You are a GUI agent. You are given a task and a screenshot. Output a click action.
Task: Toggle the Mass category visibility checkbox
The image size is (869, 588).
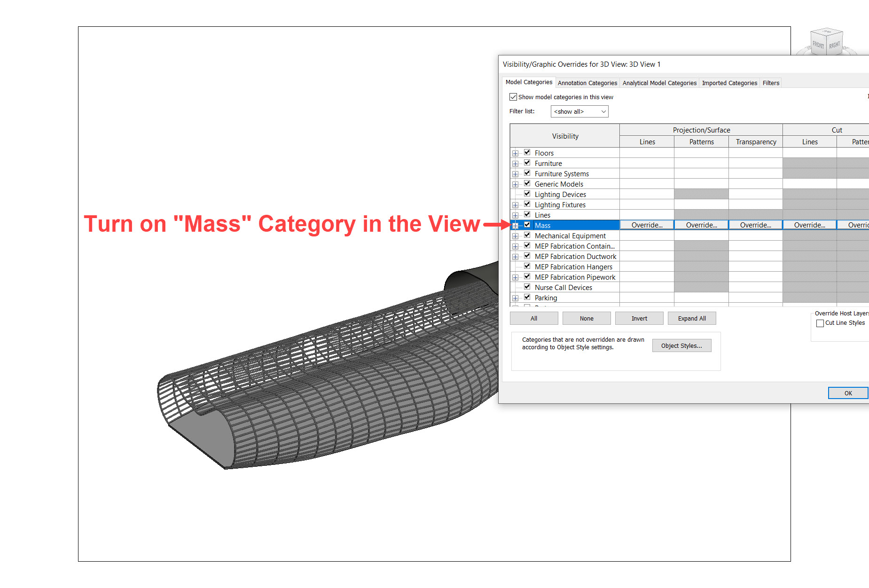tap(527, 225)
